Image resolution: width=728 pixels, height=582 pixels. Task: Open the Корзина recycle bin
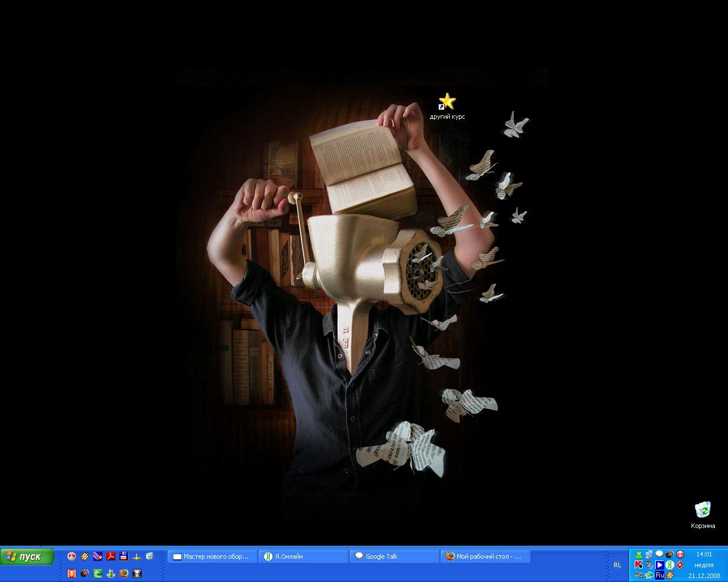703,510
